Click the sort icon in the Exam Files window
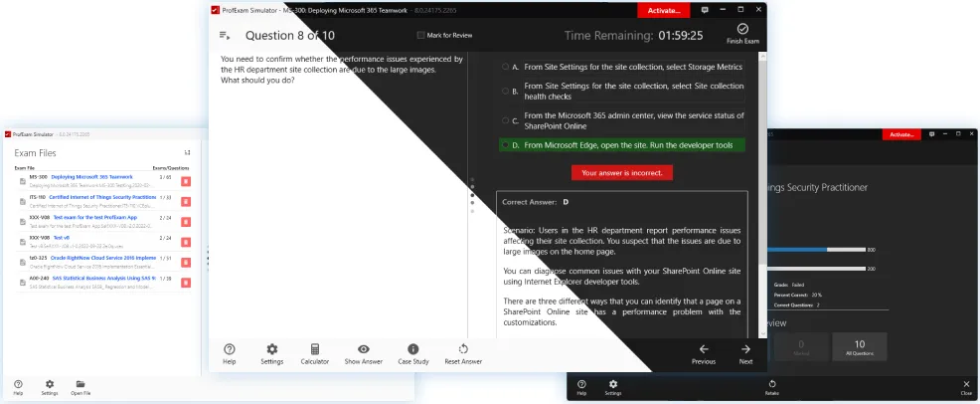This screenshot has width=980, height=404. (x=187, y=152)
